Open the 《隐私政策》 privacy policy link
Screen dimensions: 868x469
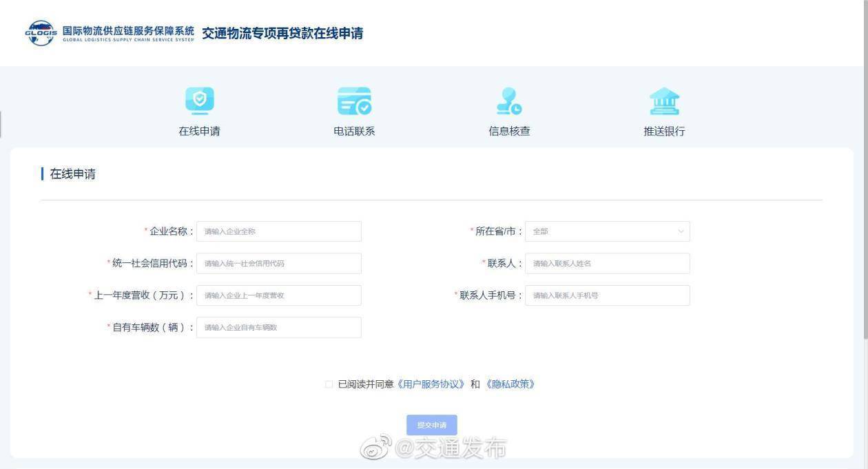click(x=513, y=384)
